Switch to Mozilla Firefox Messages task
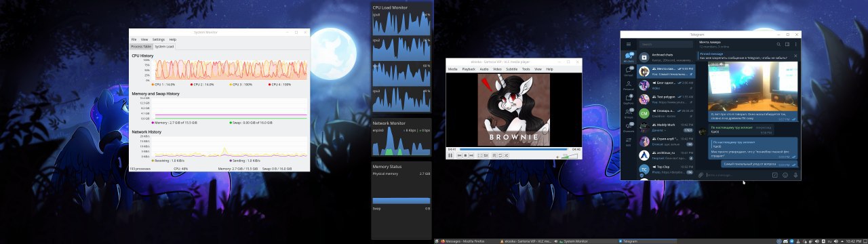The width and height of the screenshot is (868, 244). [x=470, y=241]
